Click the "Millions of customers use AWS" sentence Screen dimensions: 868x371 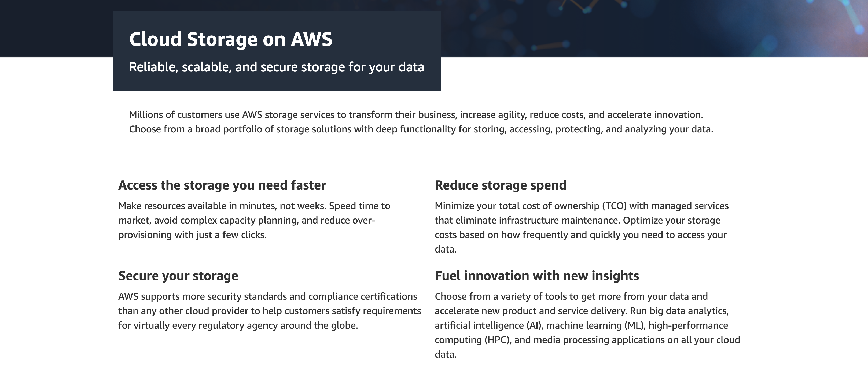[x=416, y=115]
